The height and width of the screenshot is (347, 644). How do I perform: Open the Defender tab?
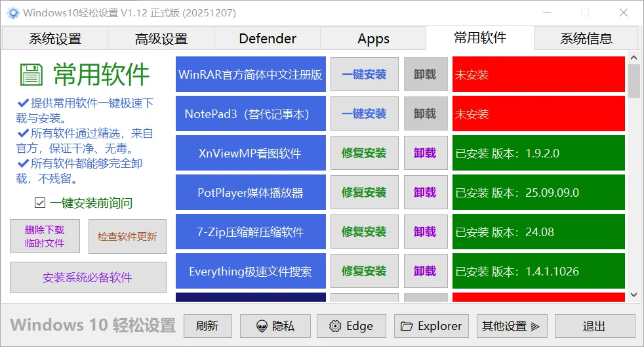(268, 39)
